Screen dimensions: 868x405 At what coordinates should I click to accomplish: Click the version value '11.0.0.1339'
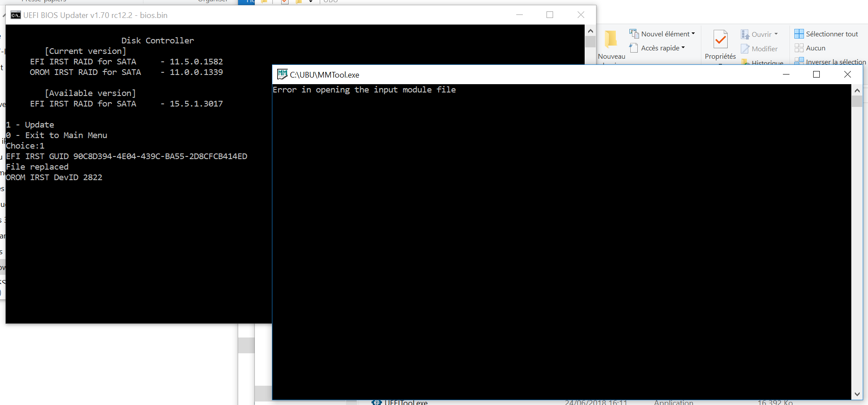pyautogui.click(x=196, y=72)
